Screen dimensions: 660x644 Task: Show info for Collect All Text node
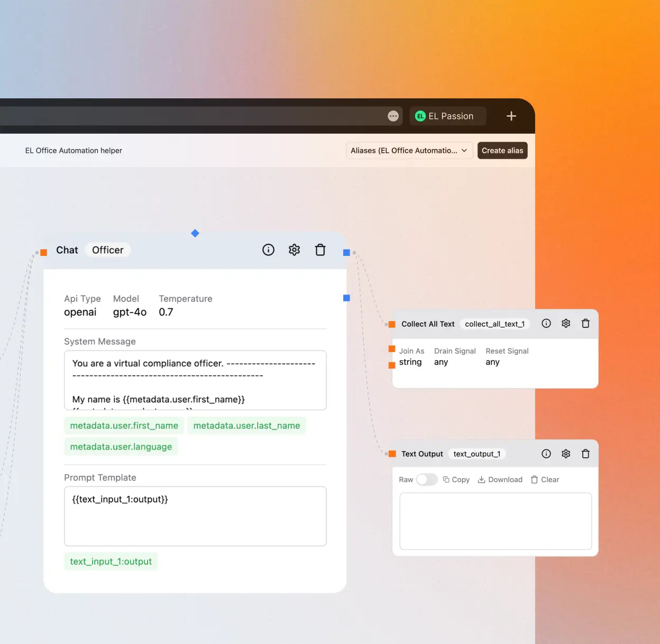tap(546, 324)
